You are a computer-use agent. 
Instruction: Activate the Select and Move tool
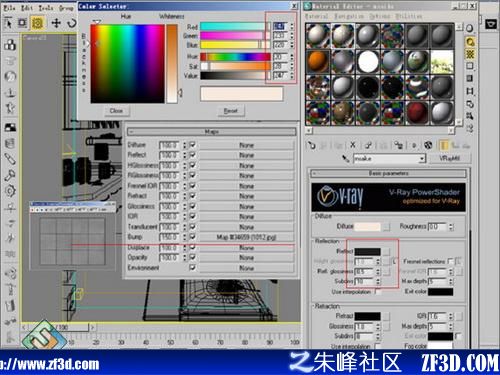coord(56,23)
